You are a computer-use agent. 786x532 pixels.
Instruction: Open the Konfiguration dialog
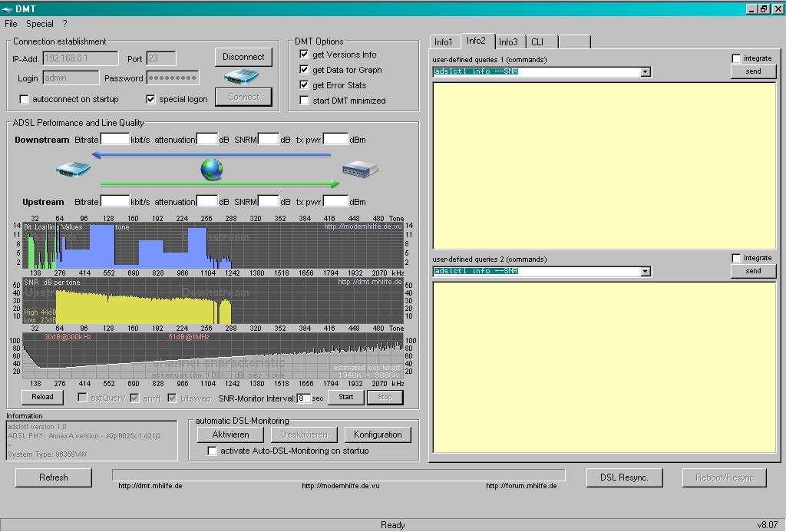[378, 435]
